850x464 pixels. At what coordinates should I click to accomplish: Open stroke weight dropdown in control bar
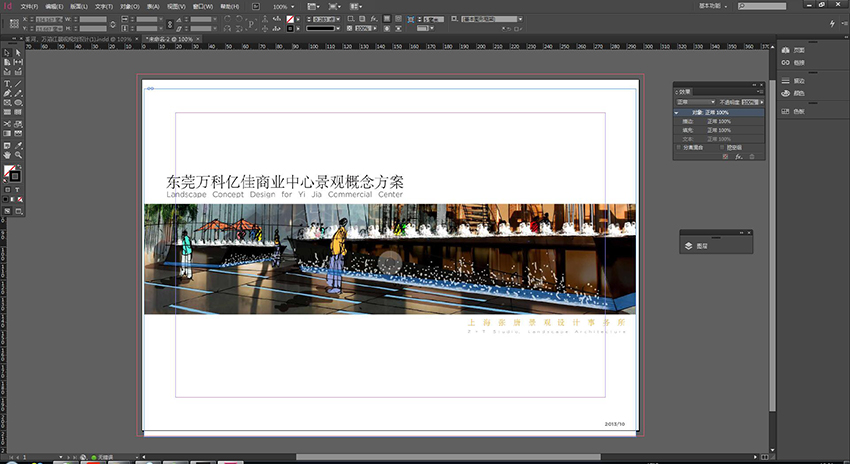pos(338,20)
